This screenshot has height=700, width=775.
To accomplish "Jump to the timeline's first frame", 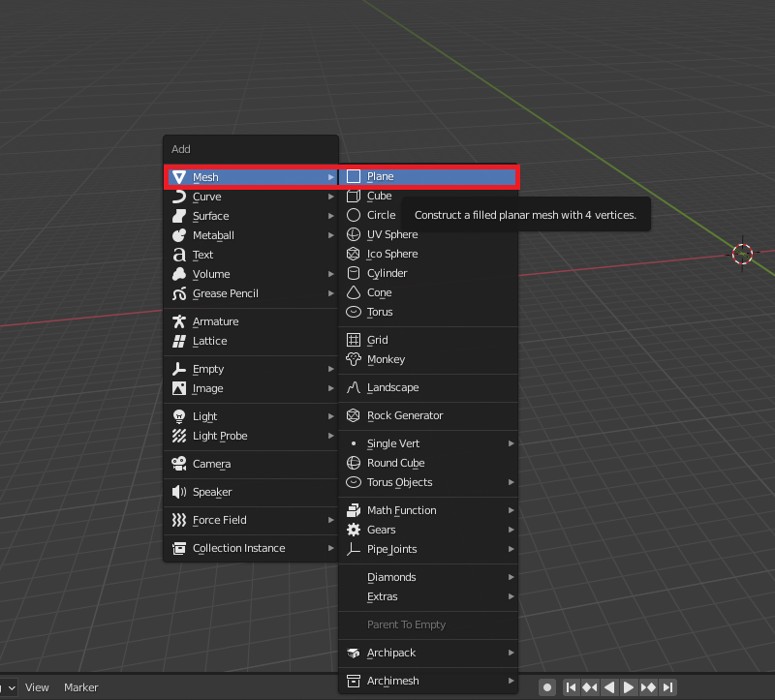I will pos(571,687).
